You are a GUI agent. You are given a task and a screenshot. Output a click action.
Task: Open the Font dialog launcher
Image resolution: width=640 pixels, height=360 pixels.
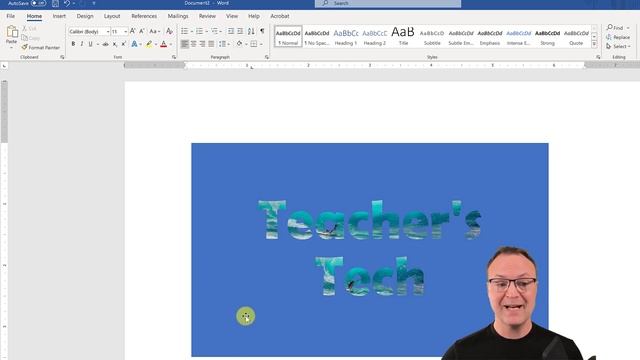tap(174, 57)
